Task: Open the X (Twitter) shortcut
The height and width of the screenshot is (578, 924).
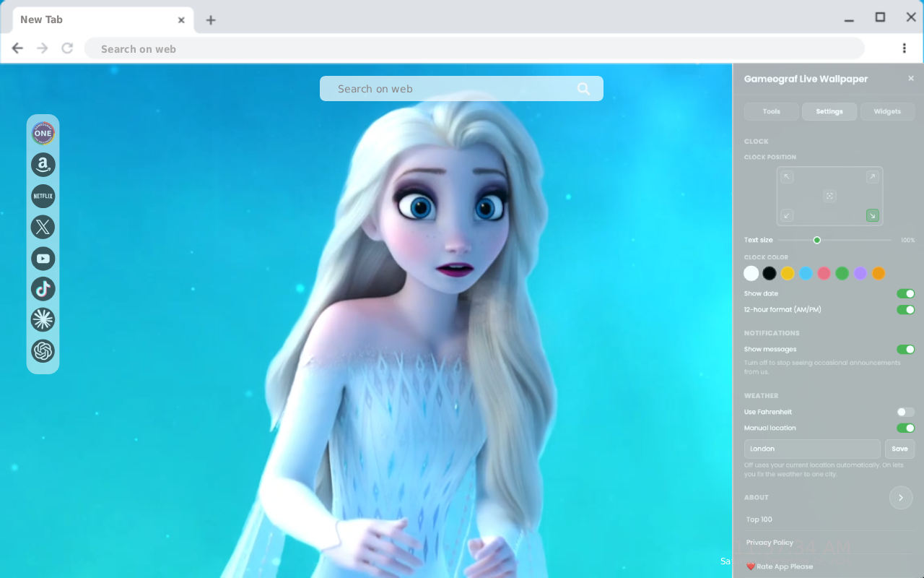Action: point(43,227)
